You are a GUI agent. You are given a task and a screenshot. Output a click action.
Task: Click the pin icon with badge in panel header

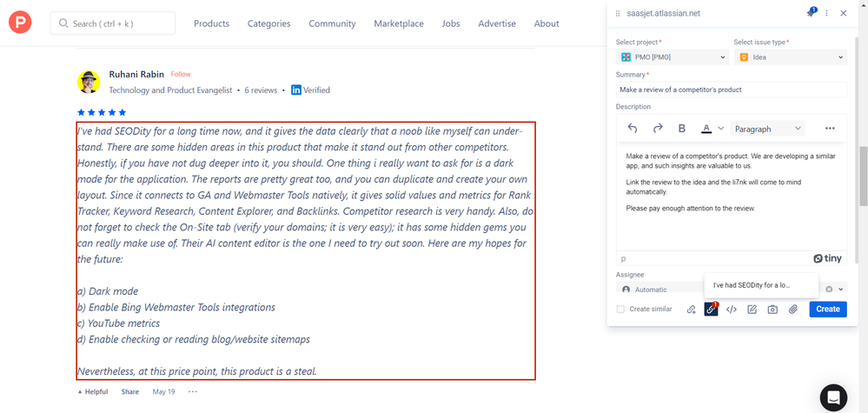pyautogui.click(x=811, y=13)
